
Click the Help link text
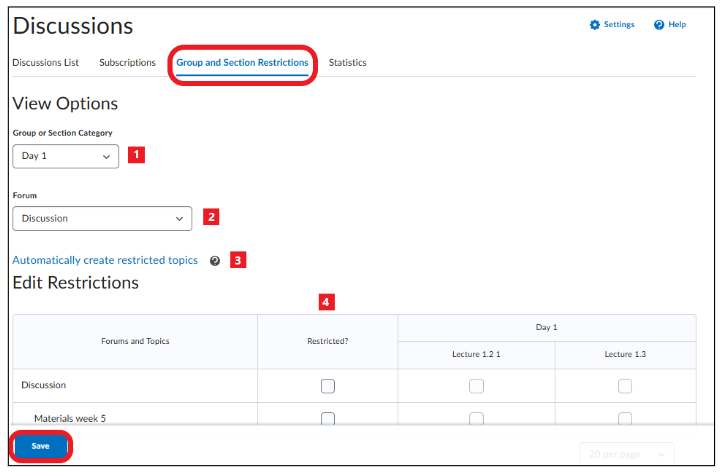(x=677, y=24)
